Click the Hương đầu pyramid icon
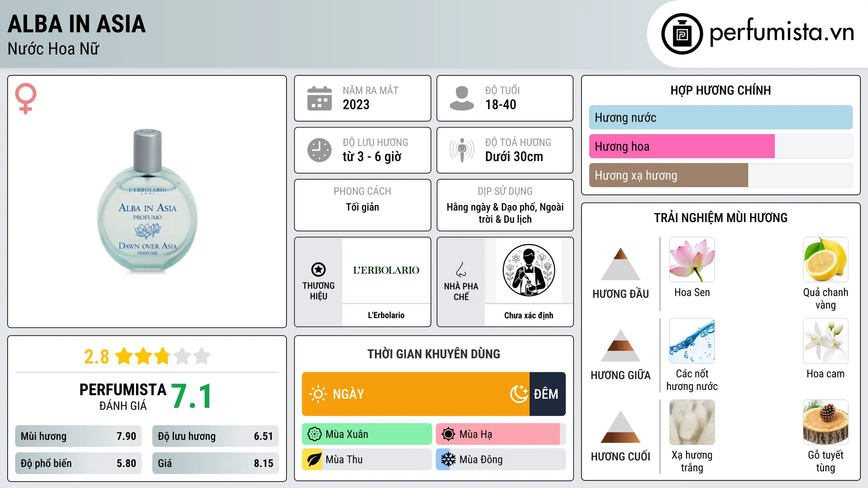The width and height of the screenshot is (868, 488). [x=620, y=264]
